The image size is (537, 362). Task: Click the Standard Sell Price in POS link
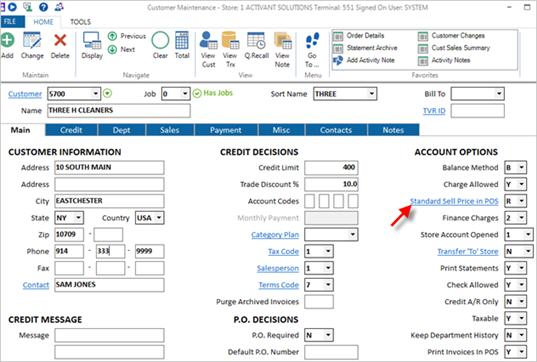click(454, 201)
